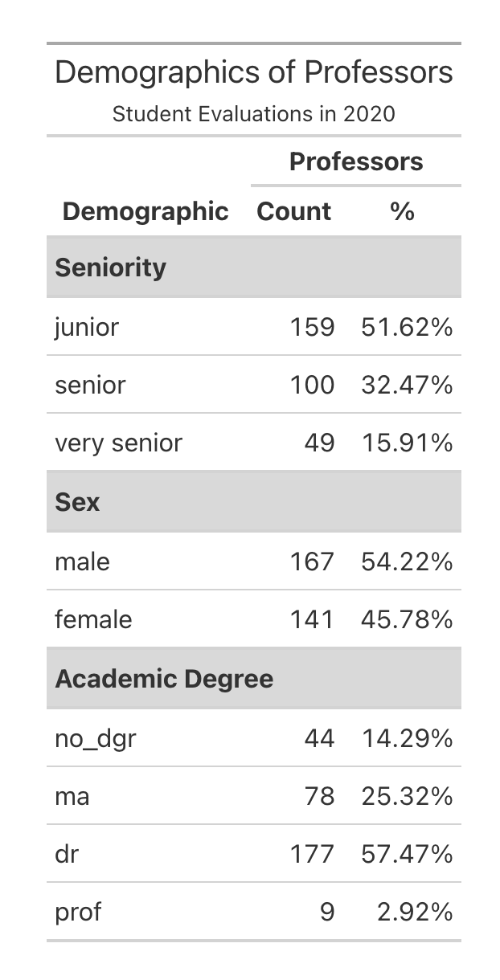Viewport: 500px width, 980px height.
Task: Click the female count value 141
Action: (x=312, y=619)
